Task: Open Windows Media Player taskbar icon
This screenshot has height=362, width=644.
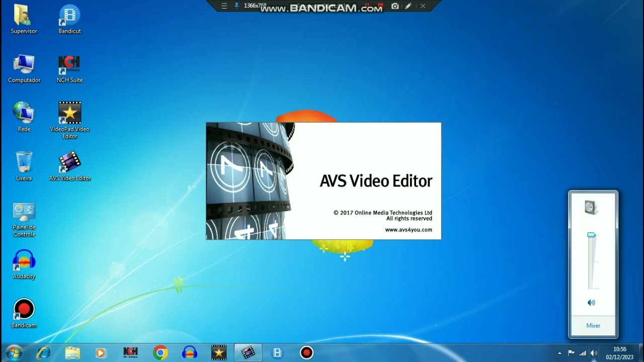Action: pyautogui.click(x=101, y=353)
